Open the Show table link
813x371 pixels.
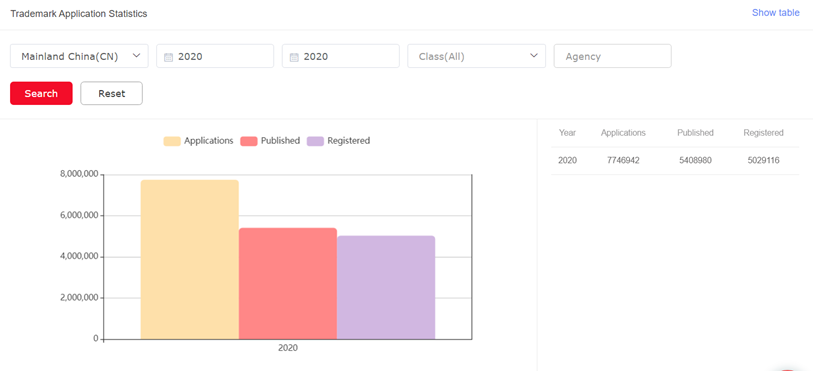coord(776,13)
